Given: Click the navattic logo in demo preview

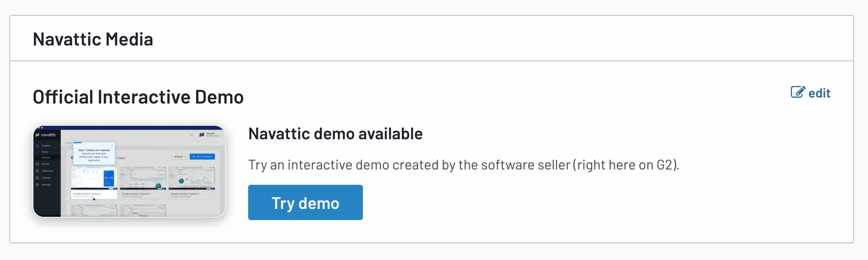Looking at the screenshot, I should point(46,135).
